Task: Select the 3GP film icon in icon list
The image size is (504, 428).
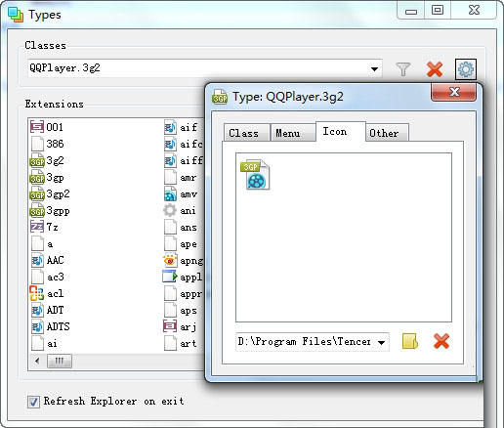Action: (255, 174)
